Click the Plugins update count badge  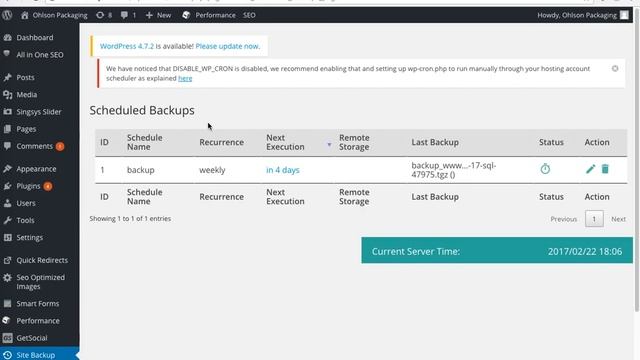click(48, 186)
